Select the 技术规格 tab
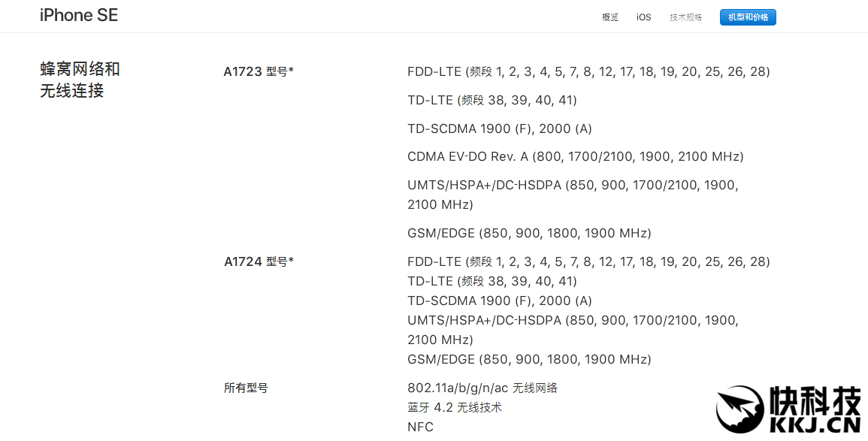 [685, 17]
